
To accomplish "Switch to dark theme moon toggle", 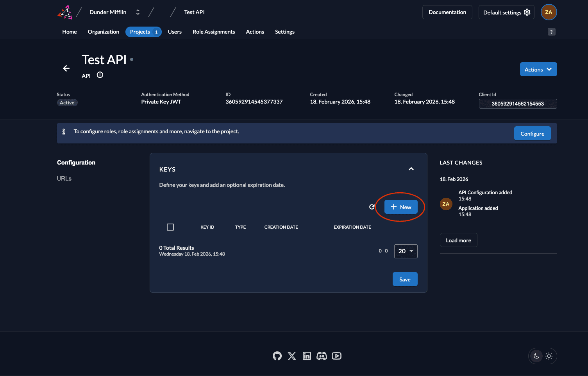I will (536, 356).
